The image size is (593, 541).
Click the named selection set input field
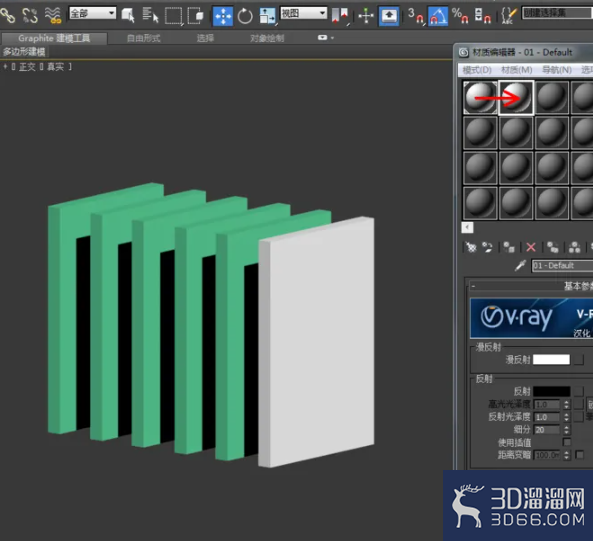(x=557, y=13)
